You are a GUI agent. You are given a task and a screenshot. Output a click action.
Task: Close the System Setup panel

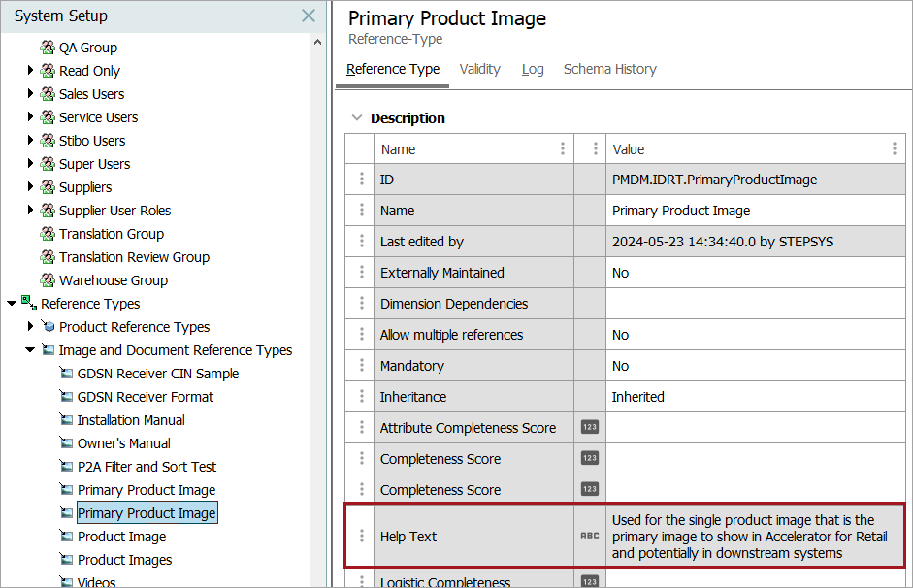click(x=309, y=16)
